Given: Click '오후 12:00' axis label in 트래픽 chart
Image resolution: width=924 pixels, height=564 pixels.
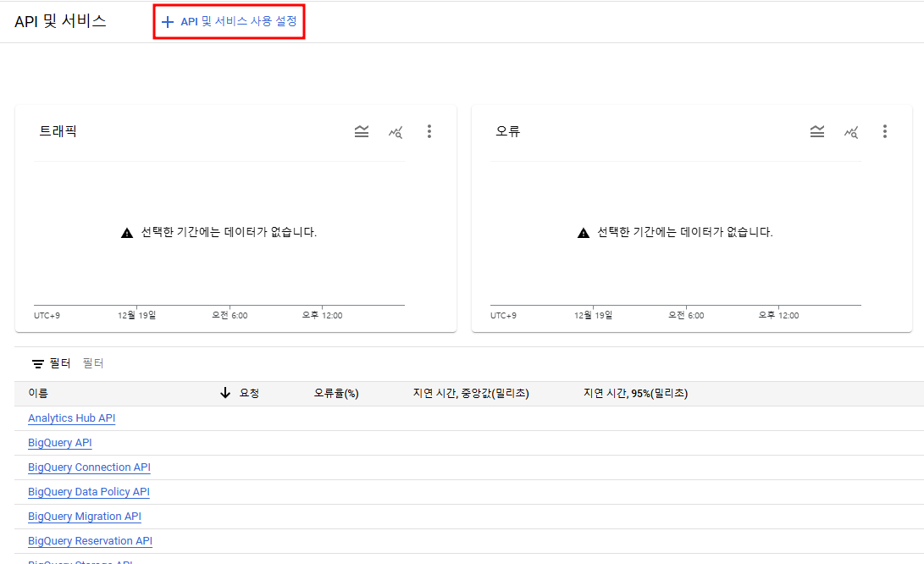Looking at the screenshot, I should coord(323,315).
